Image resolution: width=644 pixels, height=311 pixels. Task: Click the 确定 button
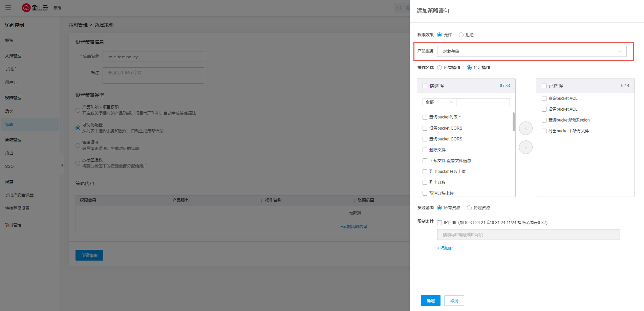click(x=430, y=301)
